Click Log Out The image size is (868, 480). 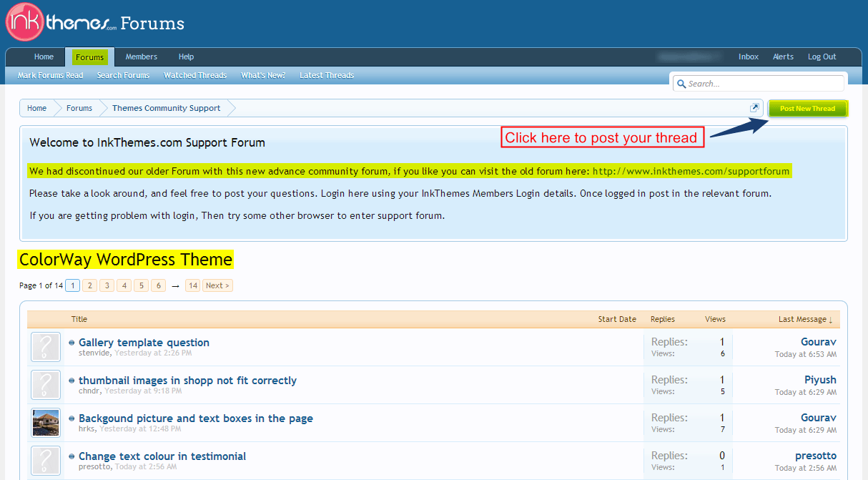point(822,57)
